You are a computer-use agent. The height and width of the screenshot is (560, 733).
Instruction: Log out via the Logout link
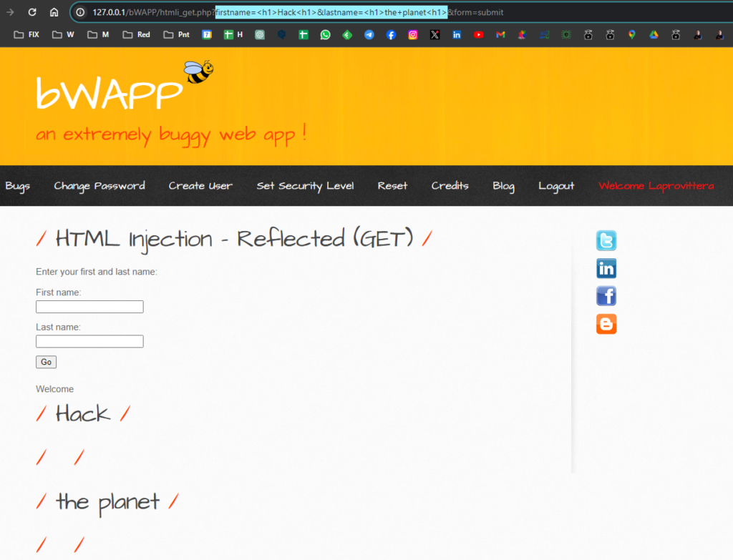click(x=556, y=186)
